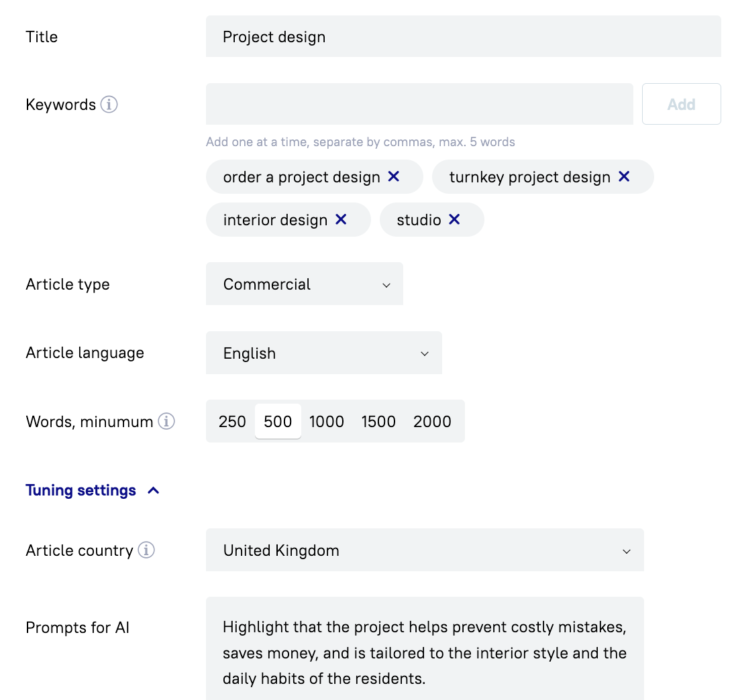This screenshot has height=700, width=734.
Task: Select 250 words minimum
Action: [x=232, y=421]
